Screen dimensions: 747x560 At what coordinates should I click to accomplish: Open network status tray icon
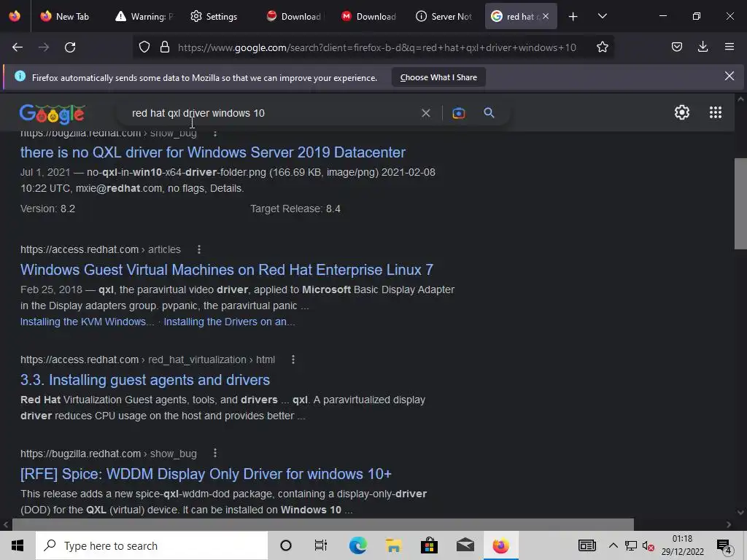[631, 545]
